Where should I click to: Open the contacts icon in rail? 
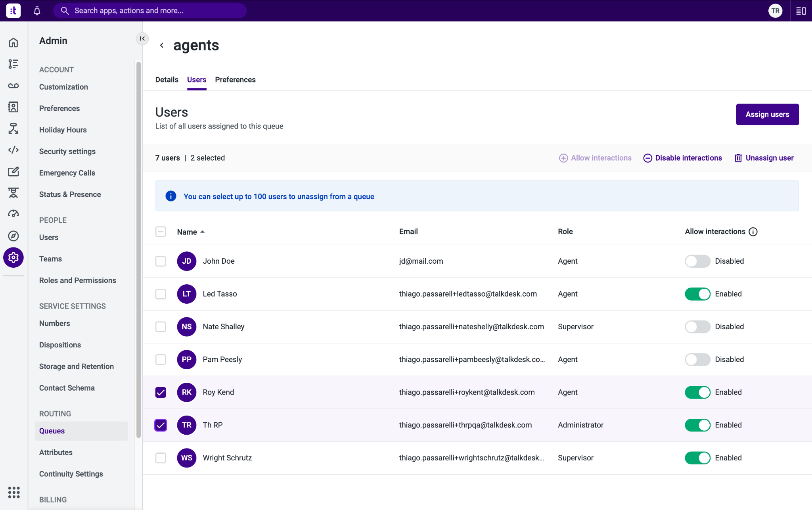[x=13, y=107]
